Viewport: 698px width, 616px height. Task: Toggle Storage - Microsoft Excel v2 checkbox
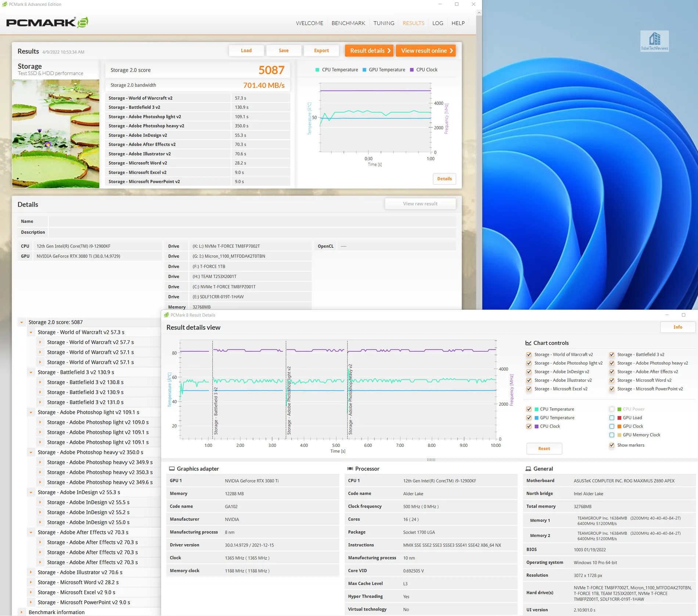(x=529, y=389)
